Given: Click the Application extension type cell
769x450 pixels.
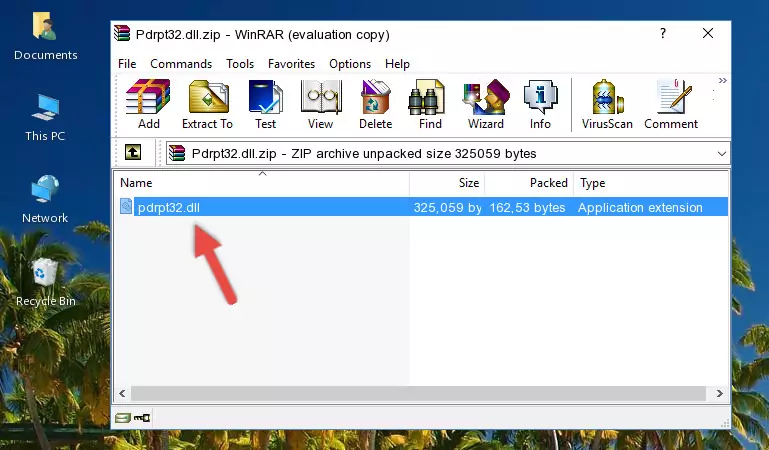Looking at the screenshot, I should point(640,207).
